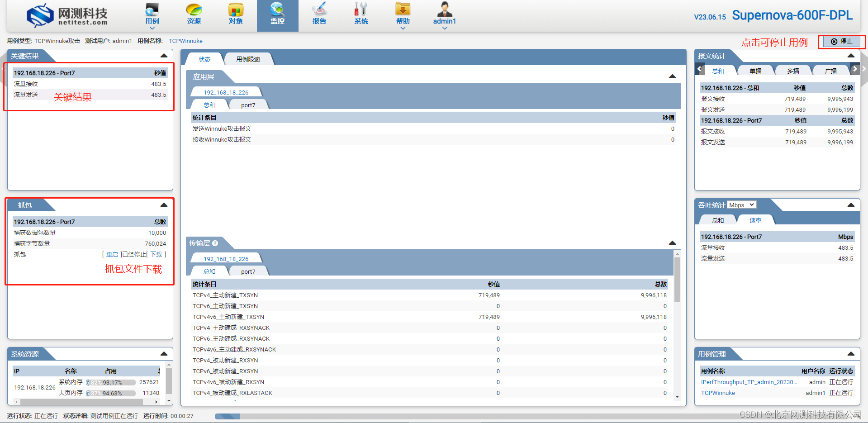Viewport: 868px width, 423px height.
Task: Click the 停止 stop button
Action: point(841,41)
